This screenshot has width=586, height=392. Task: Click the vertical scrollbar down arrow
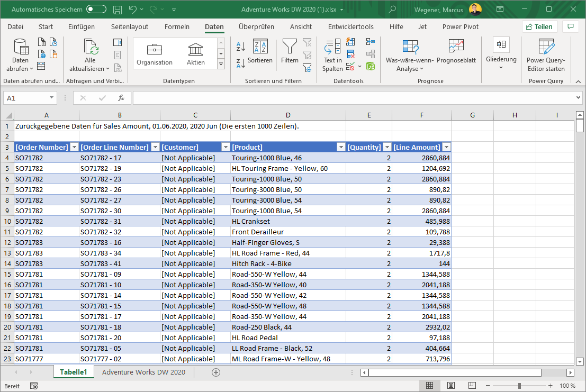(x=580, y=361)
